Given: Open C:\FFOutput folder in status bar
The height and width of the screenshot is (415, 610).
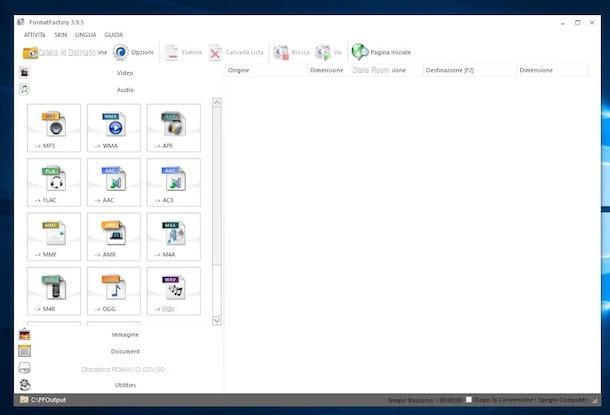Looking at the screenshot, I should coord(43,399).
